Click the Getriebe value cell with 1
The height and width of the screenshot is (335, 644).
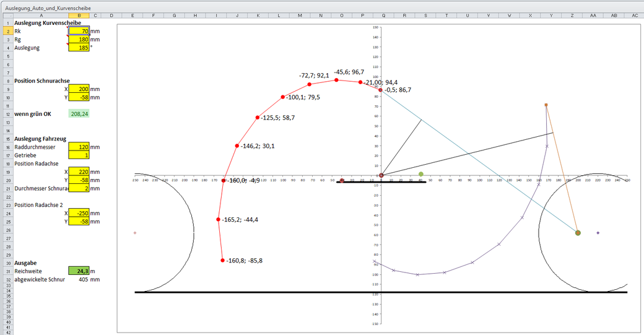coord(79,155)
